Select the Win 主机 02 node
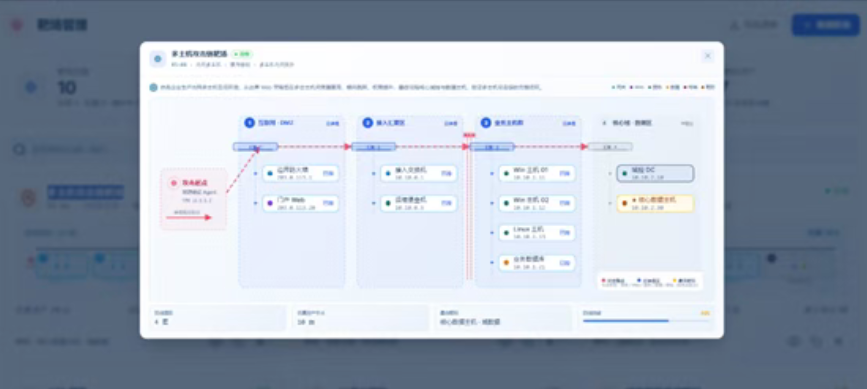This screenshot has width=867, height=389. click(x=537, y=203)
